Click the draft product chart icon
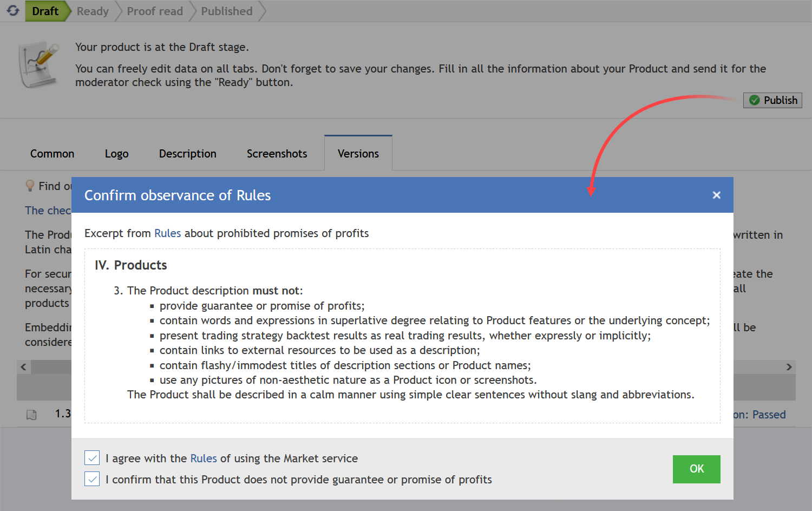Image resolution: width=812 pixels, height=511 pixels. point(38,64)
